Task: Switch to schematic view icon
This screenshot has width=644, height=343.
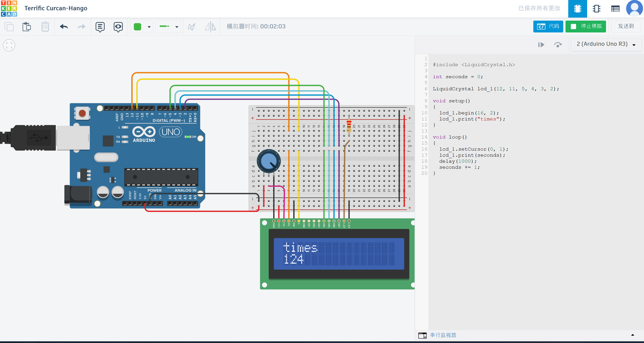Action: pos(596,8)
